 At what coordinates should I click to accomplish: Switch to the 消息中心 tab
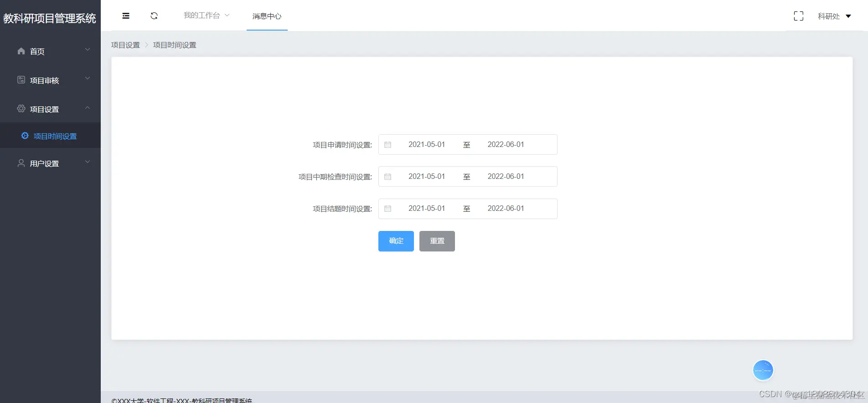point(267,16)
